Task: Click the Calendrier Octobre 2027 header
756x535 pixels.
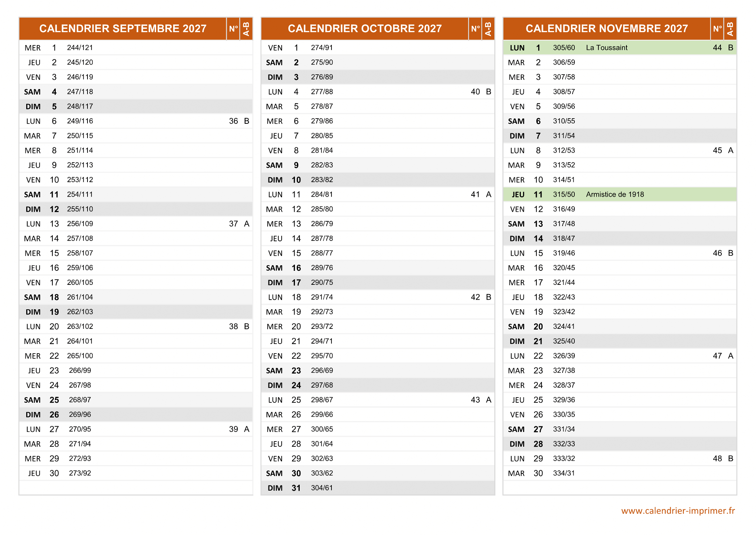Action: click(x=364, y=28)
